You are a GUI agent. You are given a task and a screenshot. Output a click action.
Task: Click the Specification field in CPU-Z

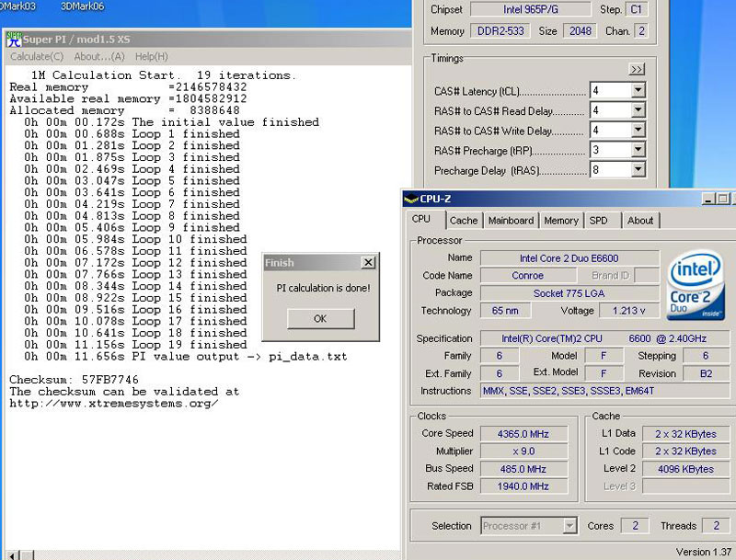[x=605, y=338]
